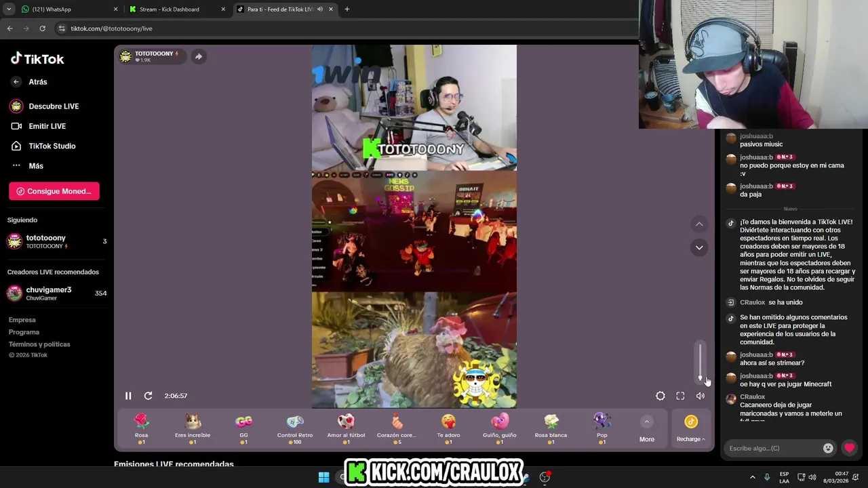Click the taskbar microphone icon
Screen dimensions: 868x488
tap(767, 477)
